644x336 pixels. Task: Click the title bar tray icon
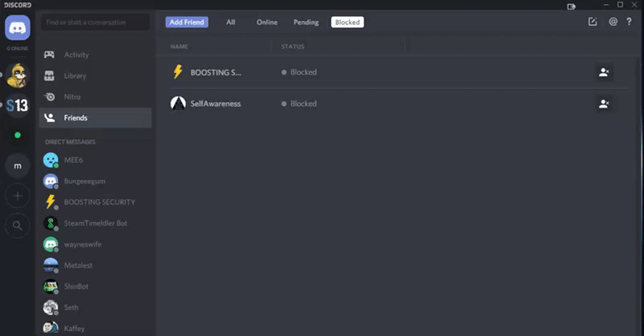point(572,6)
